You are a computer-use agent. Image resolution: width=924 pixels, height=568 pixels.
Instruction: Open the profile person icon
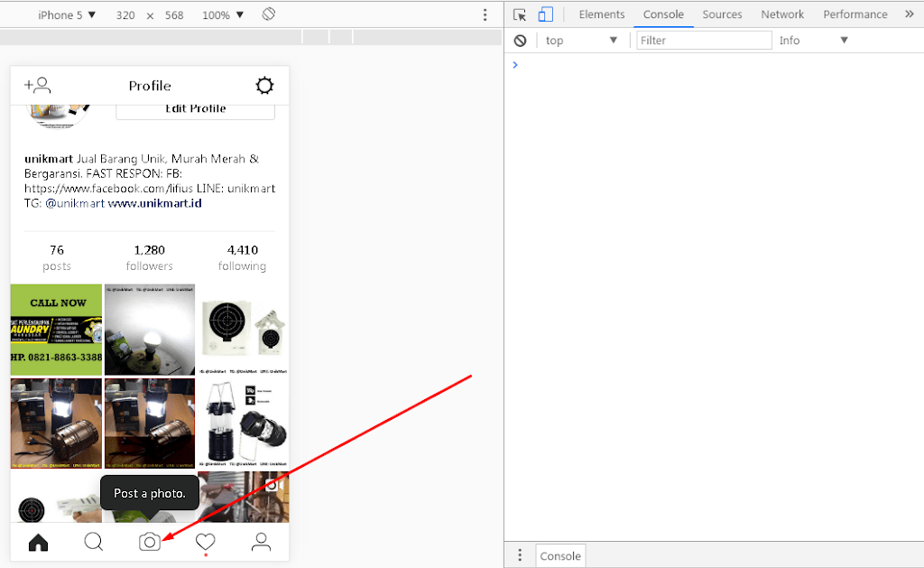tap(261, 541)
